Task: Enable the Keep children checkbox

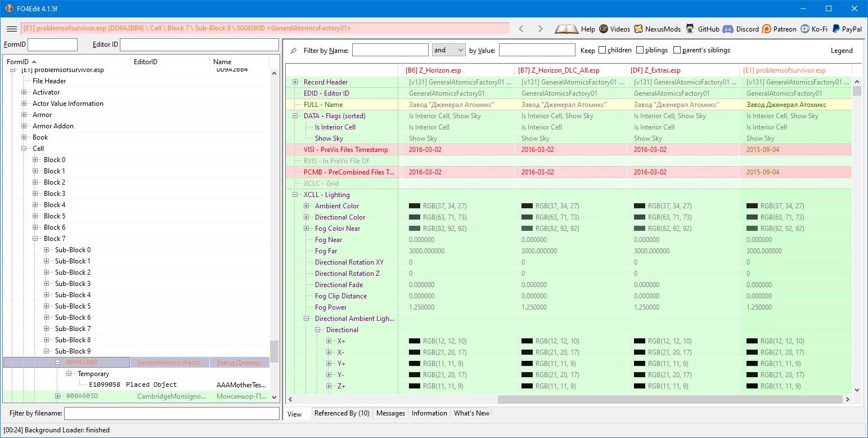Action: click(602, 50)
